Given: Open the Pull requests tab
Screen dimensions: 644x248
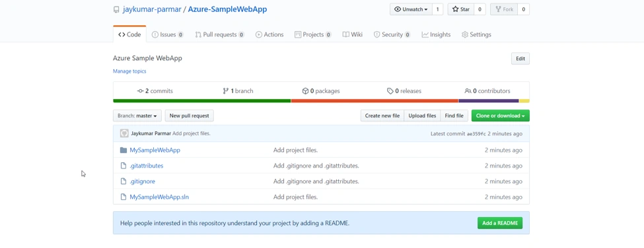Looking at the screenshot, I should click(220, 34).
